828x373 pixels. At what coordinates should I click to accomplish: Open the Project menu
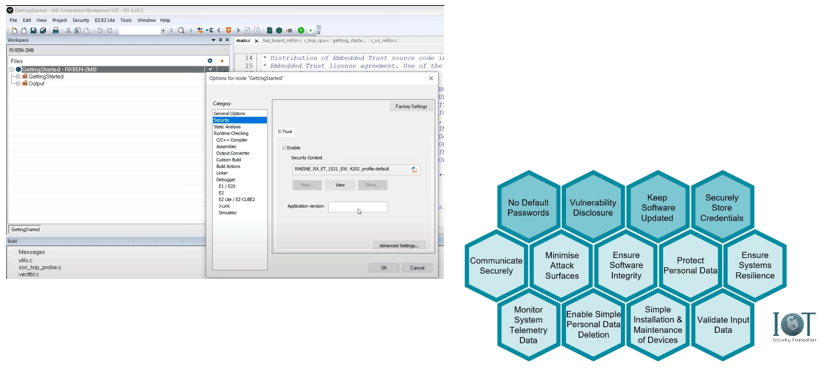(x=59, y=20)
